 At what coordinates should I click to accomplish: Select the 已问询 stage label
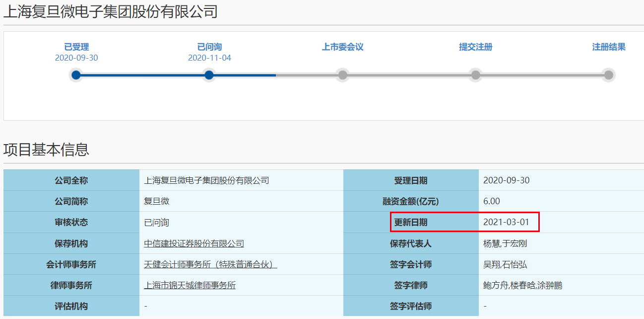click(x=209, y=47)
